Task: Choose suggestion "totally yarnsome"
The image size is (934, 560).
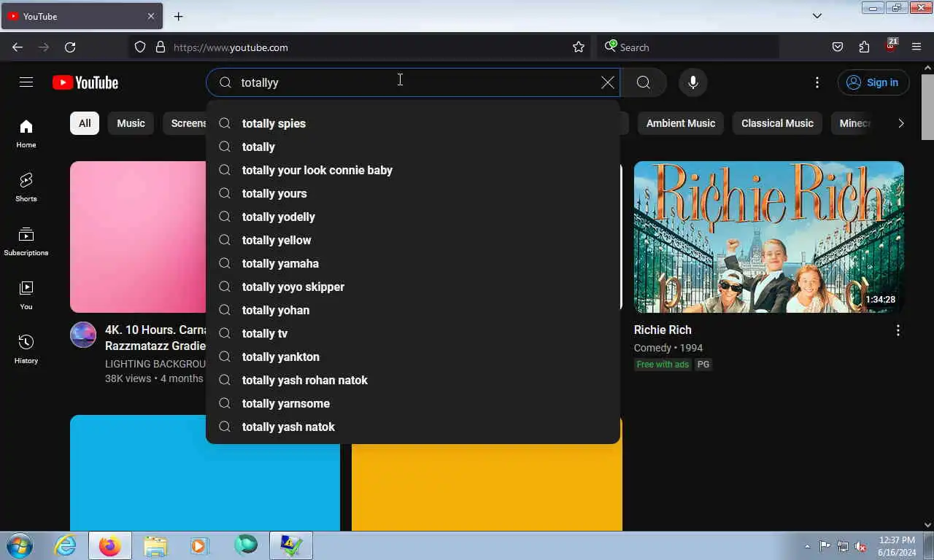Action: click(x=413, y=403)
